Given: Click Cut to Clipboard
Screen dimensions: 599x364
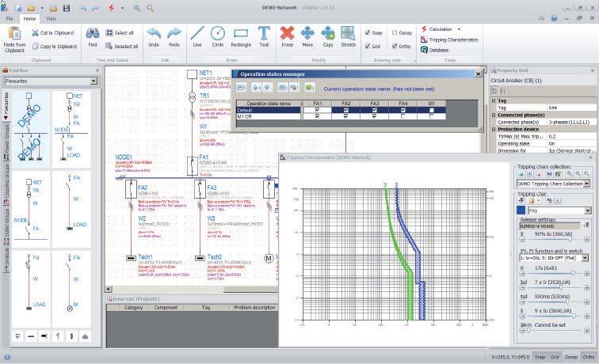Looking at the screenshot, I should click(53, 32).
